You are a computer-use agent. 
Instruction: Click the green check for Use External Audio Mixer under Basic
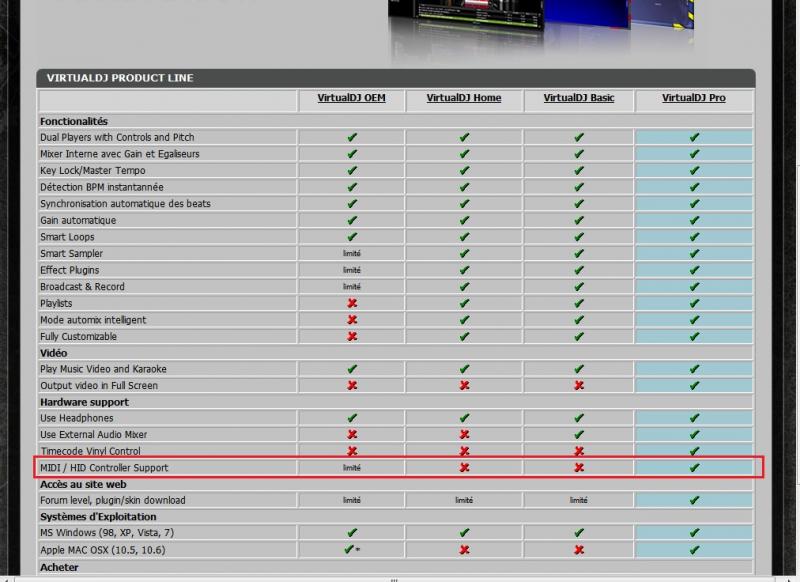(x=579, y=434)
